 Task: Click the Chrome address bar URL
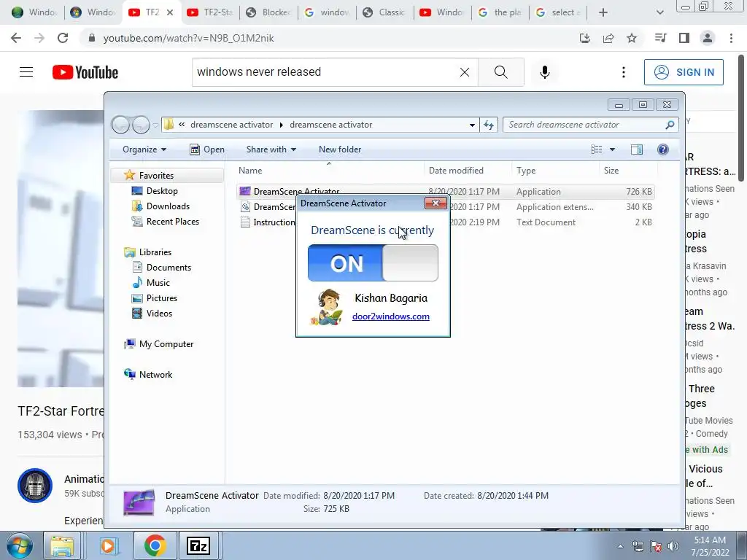tap(189, 38)
